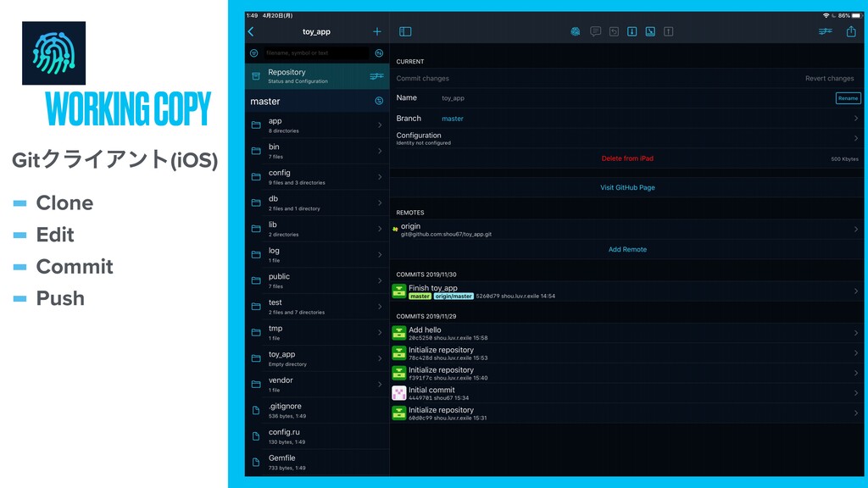Select Repository Status and Configuration row
The image size is (868, 488).
click(x=317, y=76)
